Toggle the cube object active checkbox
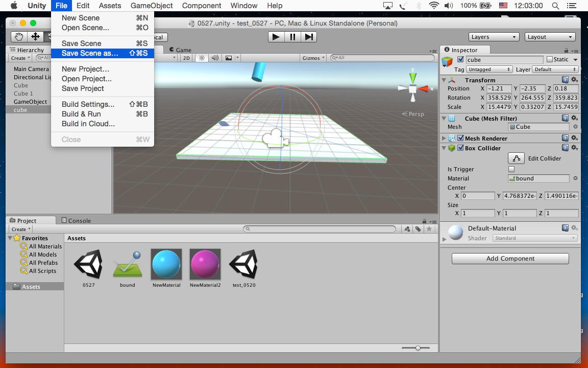 [460, 59]
